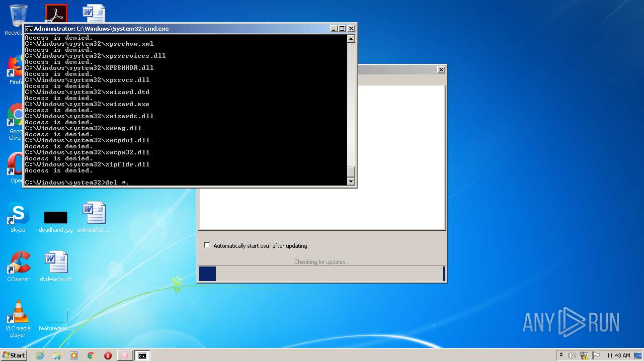The width and height of the screenshot is (644, 362).
Task: Switch to the osu! updater taskbar button
Action: click(125, 355)
